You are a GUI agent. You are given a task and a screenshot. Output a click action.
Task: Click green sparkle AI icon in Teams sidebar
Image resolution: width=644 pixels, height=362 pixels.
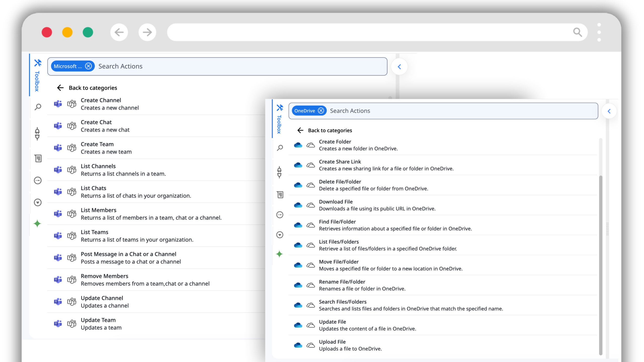click(37, 223)
